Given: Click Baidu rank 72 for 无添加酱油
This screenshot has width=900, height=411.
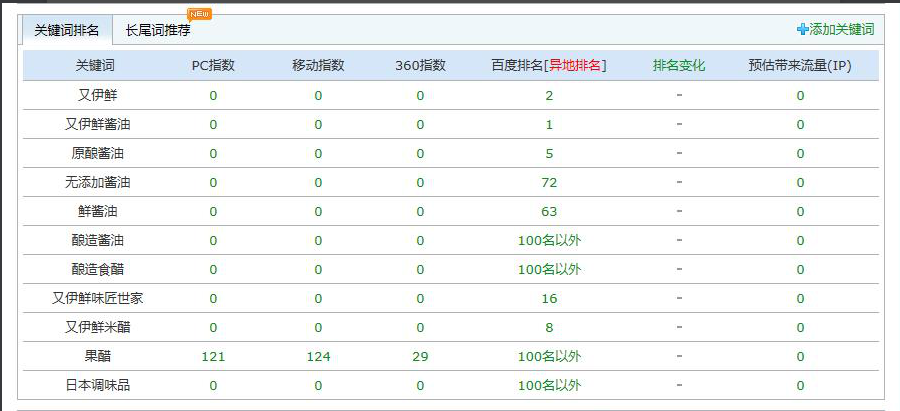Looking at the screenshot, I should (x=549, y=183).
